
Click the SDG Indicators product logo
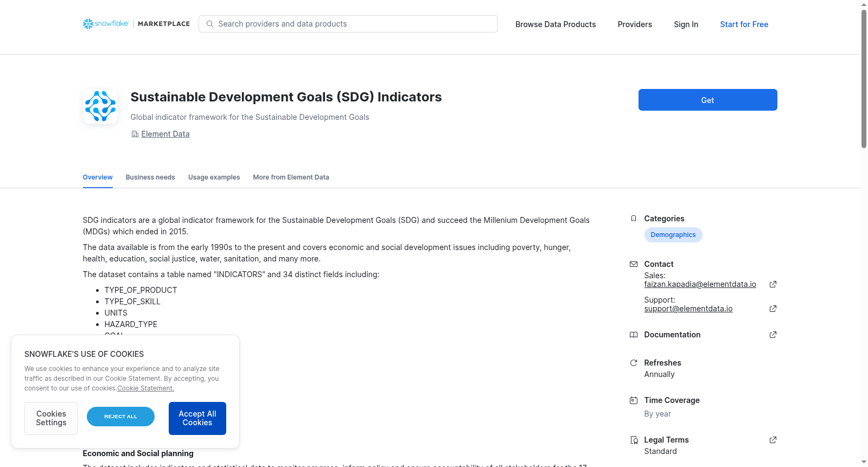[x=100, y=106]
